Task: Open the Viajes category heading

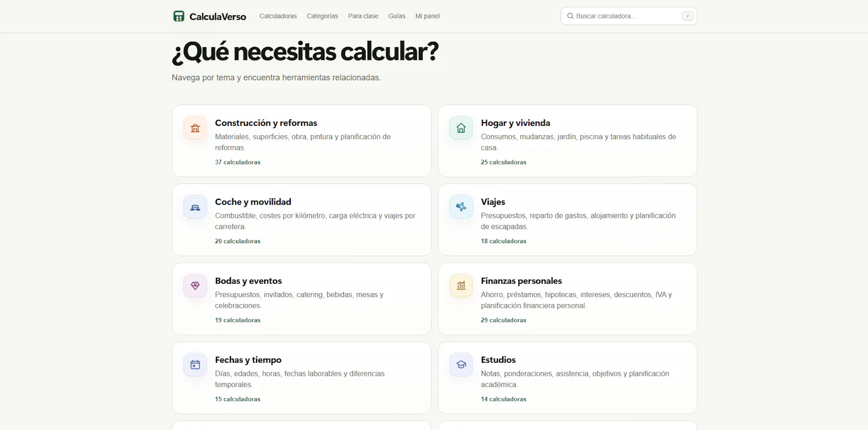Action: 493,201
